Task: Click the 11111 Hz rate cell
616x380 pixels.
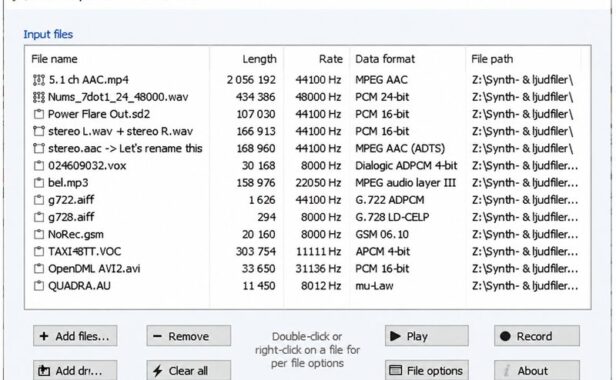Action: pyautogui.click(x=319, y=251)
